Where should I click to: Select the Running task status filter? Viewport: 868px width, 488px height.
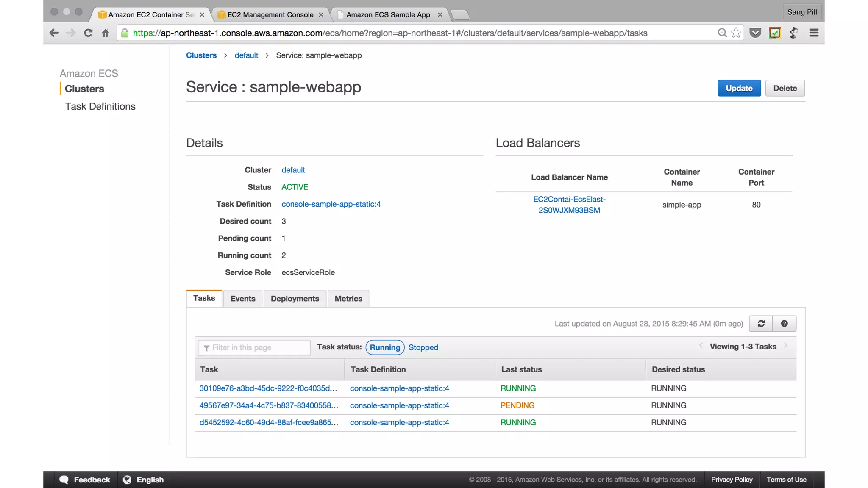point(384,347)
